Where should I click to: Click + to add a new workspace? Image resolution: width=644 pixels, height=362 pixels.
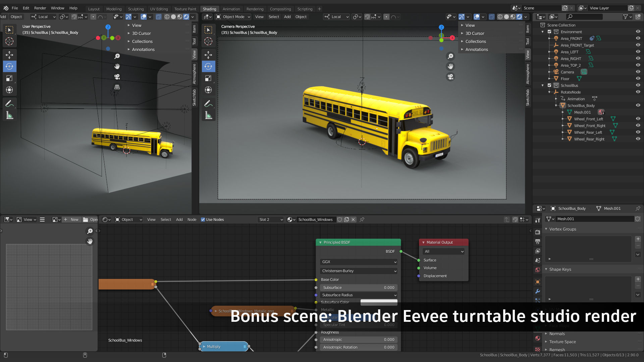pyautogui.click(x=319, y=9)
